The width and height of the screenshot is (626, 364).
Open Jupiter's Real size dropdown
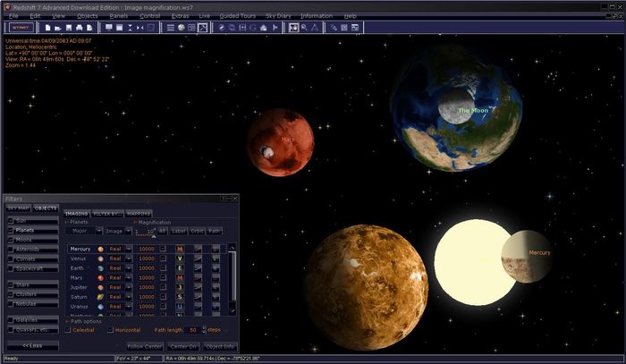click(x=129, y=287)
